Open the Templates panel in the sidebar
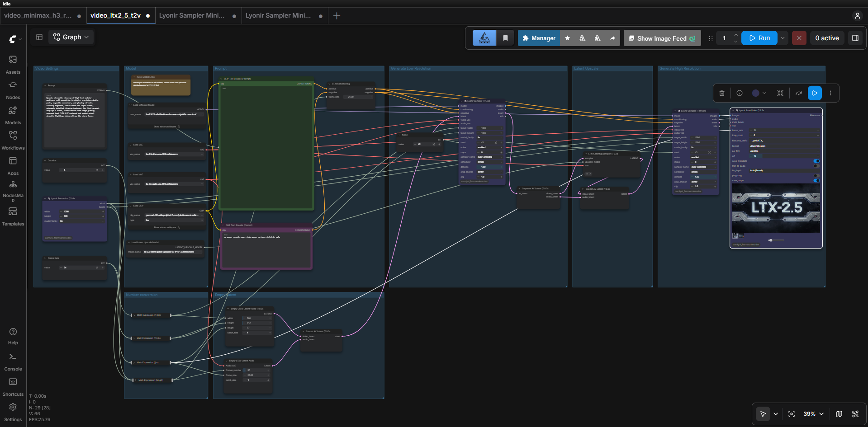The height and width of the screenshot is (427, 868). (x=13, y=216)
